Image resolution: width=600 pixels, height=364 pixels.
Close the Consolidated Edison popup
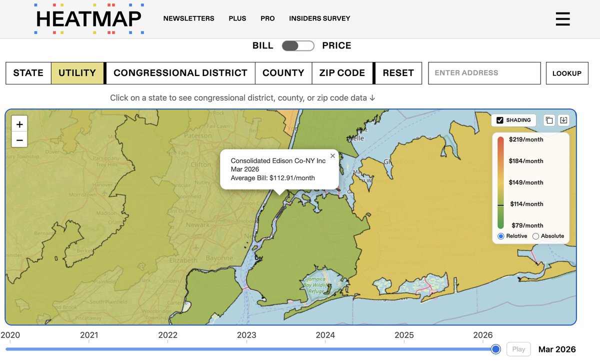click(x=332, y=155)
